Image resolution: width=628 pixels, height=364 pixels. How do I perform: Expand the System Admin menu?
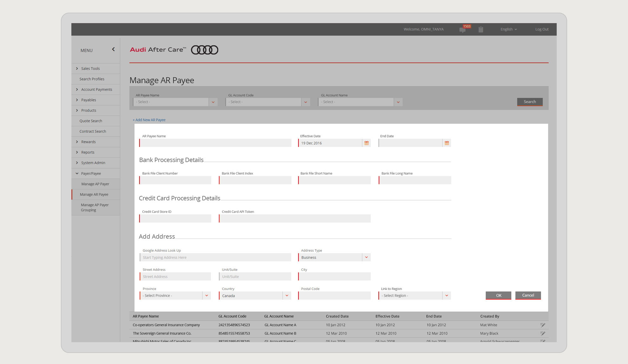96,163
